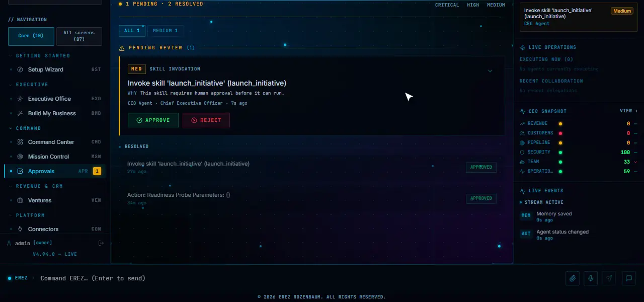Viewport: 644px width, 302px height.
Task: Select the All screens (87) tab
Action: coord(79,36)
